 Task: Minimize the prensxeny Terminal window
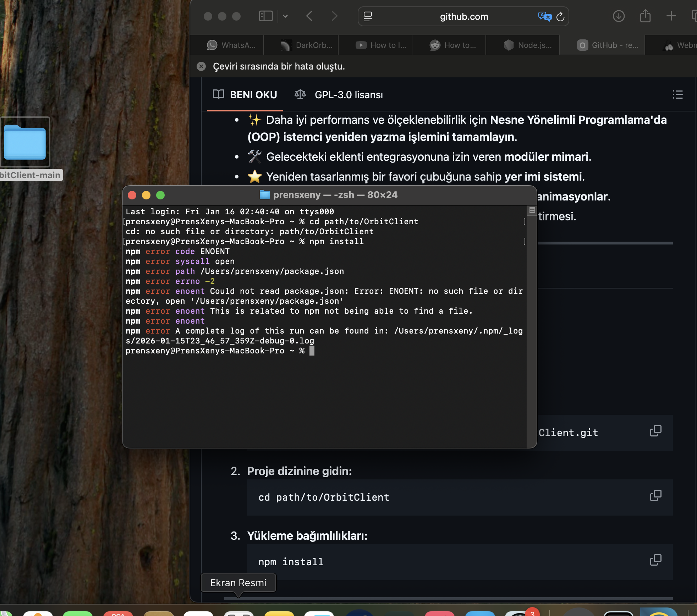click(146, 195)
